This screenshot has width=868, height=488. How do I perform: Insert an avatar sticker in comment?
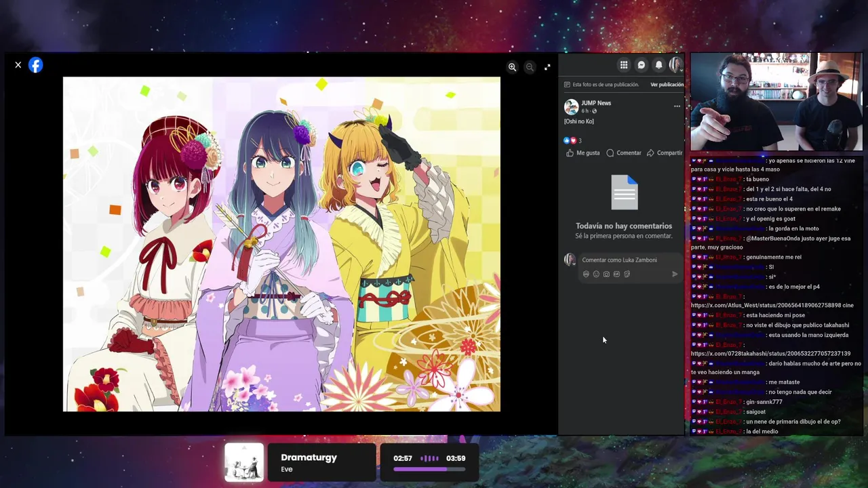(x=586, y=274)
